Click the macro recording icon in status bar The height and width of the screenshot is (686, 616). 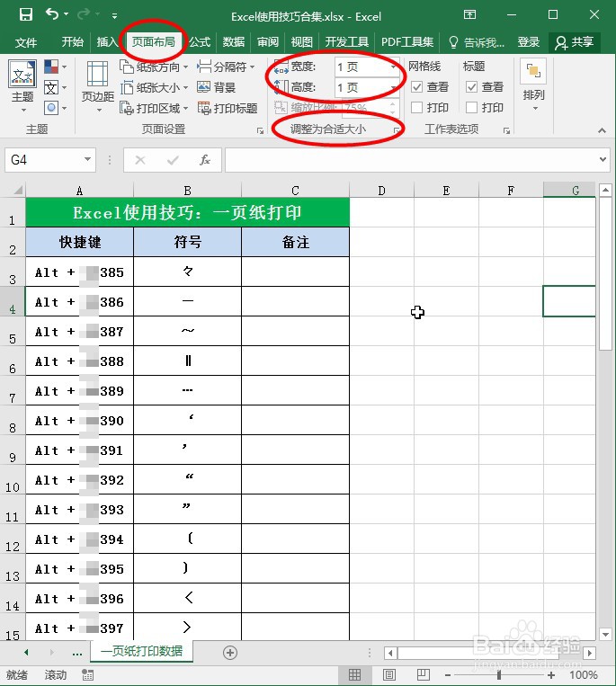click(87, 674)
